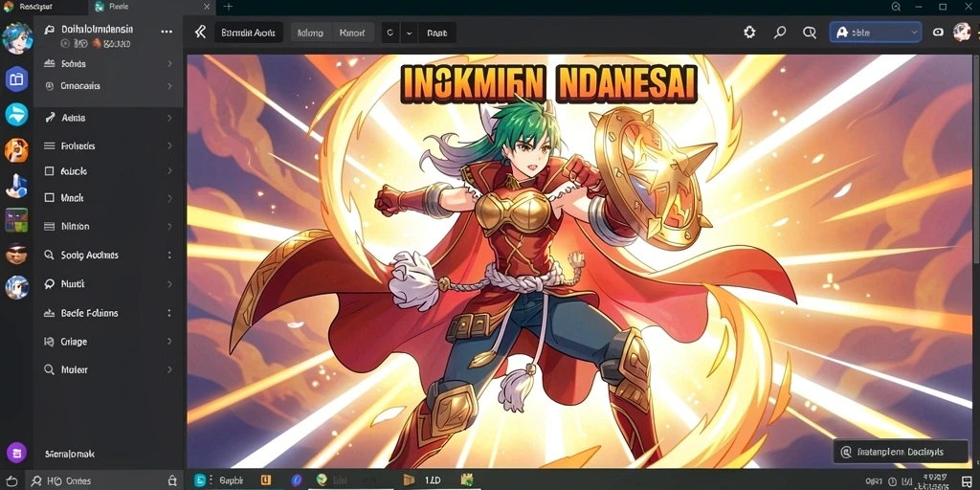Viewport: 980px width, 490px height.
Task: Click the yellow square taskbar icon
Action: point(266,480)
